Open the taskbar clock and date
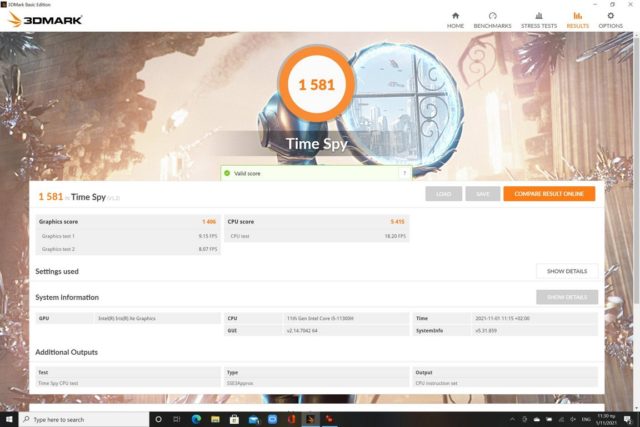 (607, 419)
